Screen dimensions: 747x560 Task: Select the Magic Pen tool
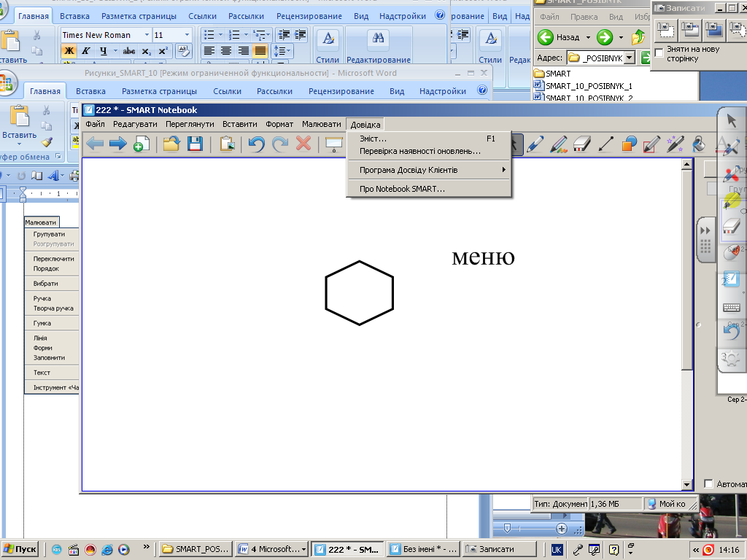coord(675,144)
